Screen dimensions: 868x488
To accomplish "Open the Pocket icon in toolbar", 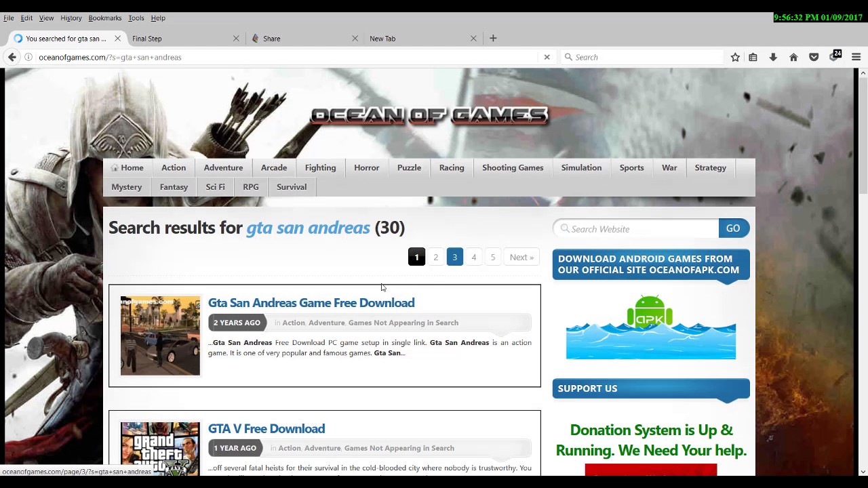I will pos(814,58).
